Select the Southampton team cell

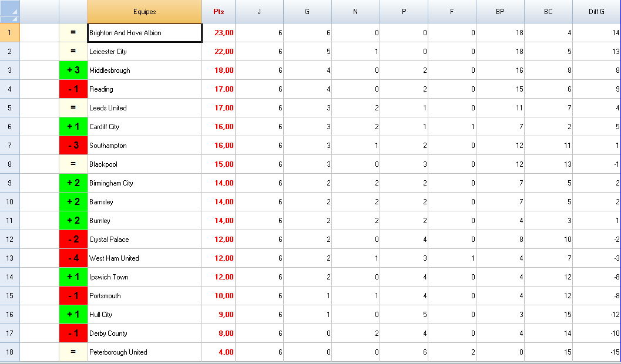coord(145,146)
